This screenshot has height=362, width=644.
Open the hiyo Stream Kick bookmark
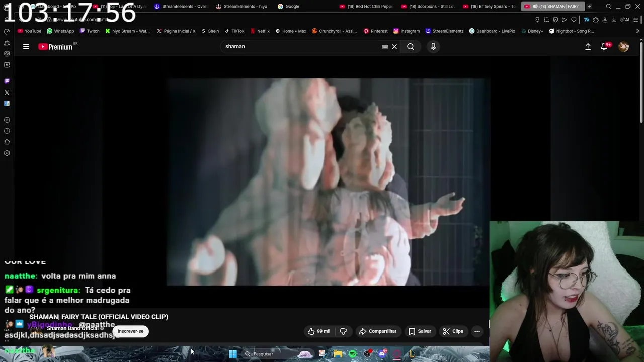click(x=127, y=31)
